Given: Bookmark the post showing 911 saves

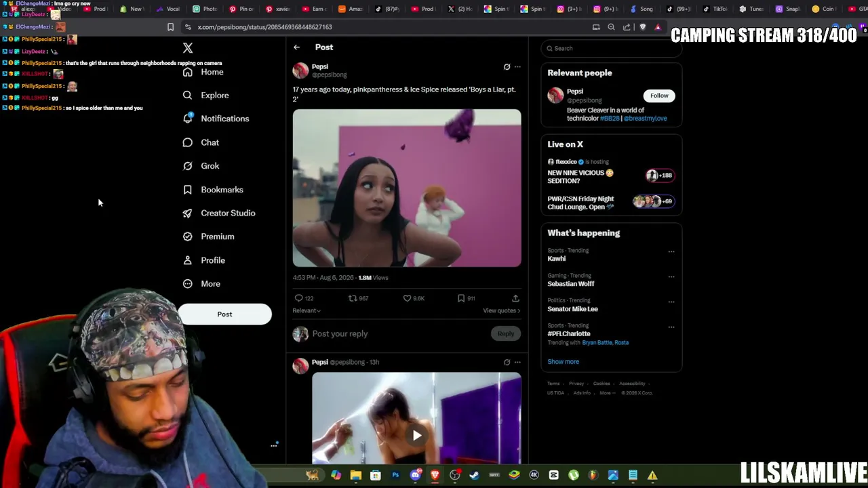Looking at the screenshot, I should [x=461, y=298].
